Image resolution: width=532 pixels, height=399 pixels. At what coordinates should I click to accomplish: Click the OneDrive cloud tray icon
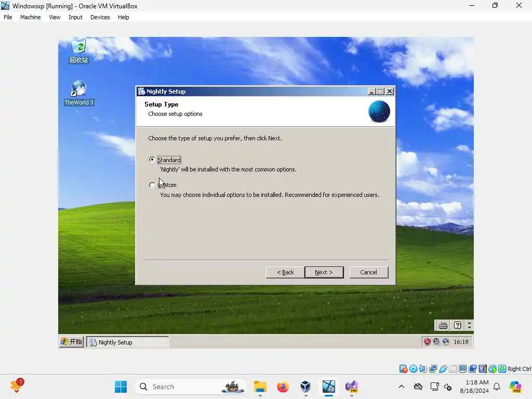[x=418, y=387]
